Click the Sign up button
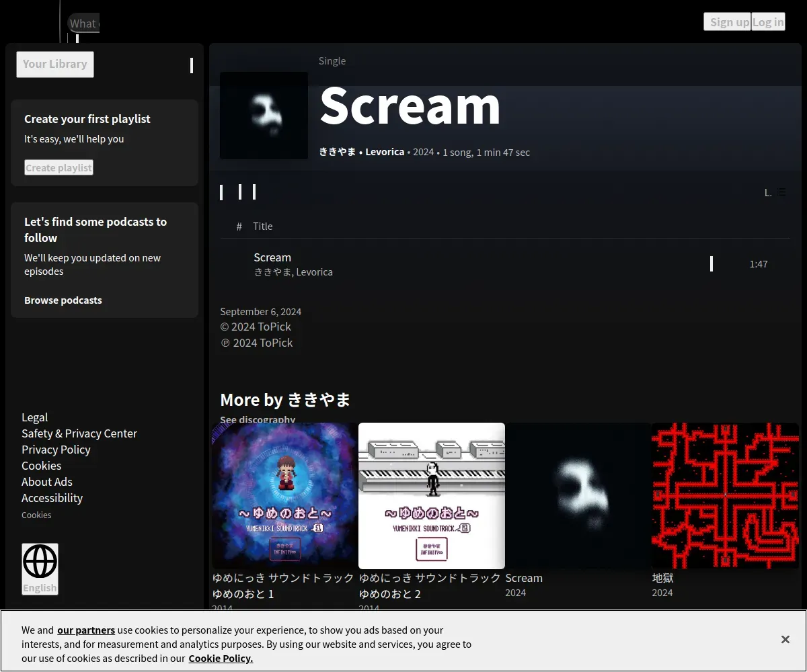The image size is (807, 672). [729, 22]
